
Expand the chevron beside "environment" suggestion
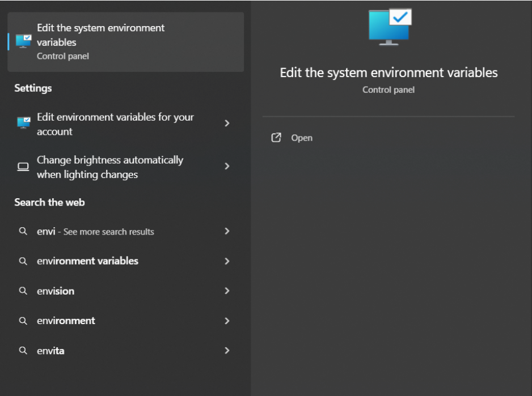[x=227, y=321]
